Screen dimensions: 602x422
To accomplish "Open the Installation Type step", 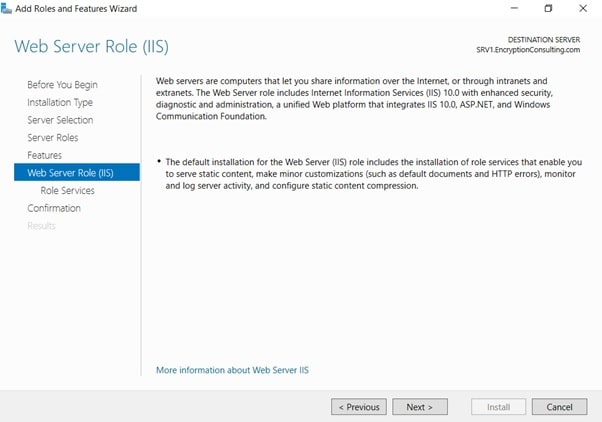I will coord(60,102).
